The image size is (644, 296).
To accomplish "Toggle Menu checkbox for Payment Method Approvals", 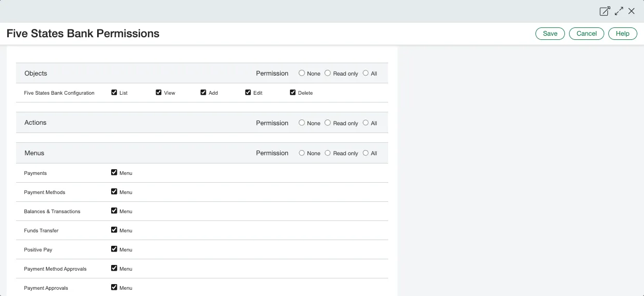I will tap(114, 268).
